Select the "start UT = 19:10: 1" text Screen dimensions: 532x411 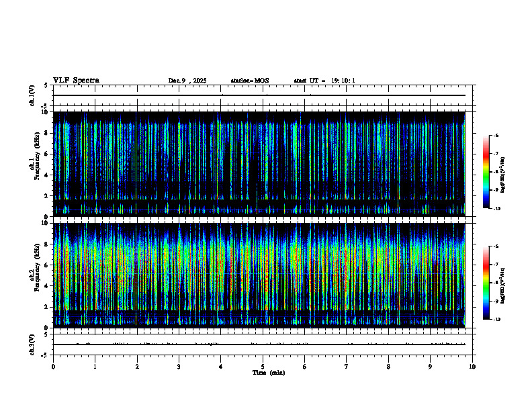pos(324,81)
